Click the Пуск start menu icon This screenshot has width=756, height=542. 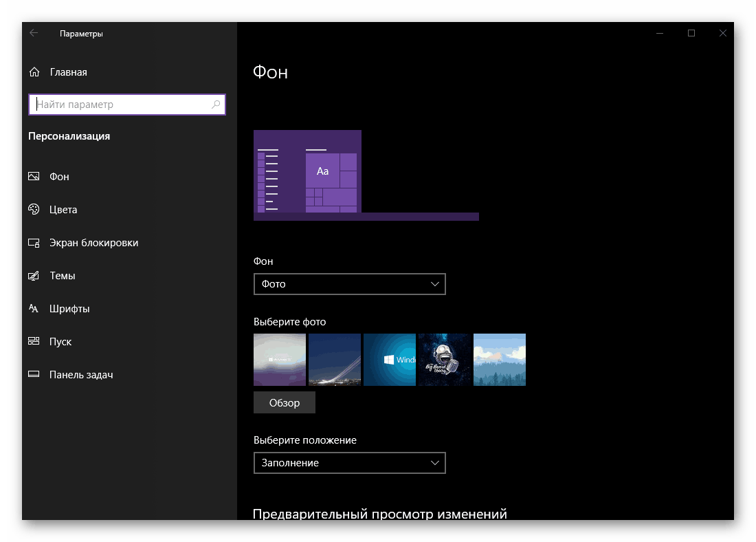(x=34, y=341)
